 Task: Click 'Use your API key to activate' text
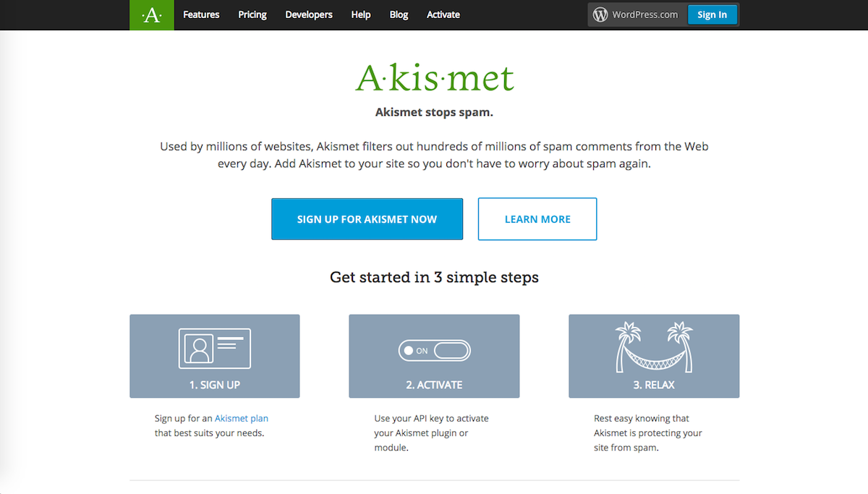tap(432, 418)
